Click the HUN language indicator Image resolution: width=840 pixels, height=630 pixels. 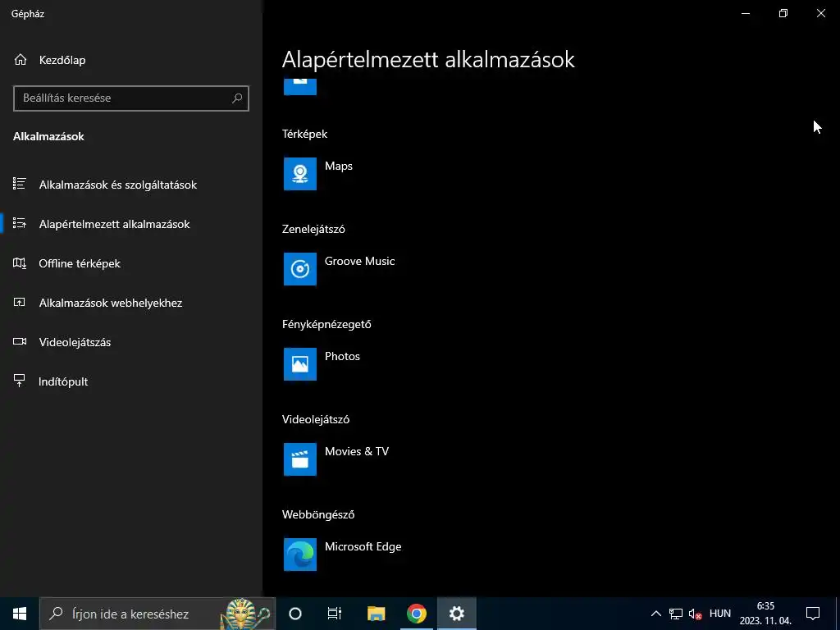point(720,614)
